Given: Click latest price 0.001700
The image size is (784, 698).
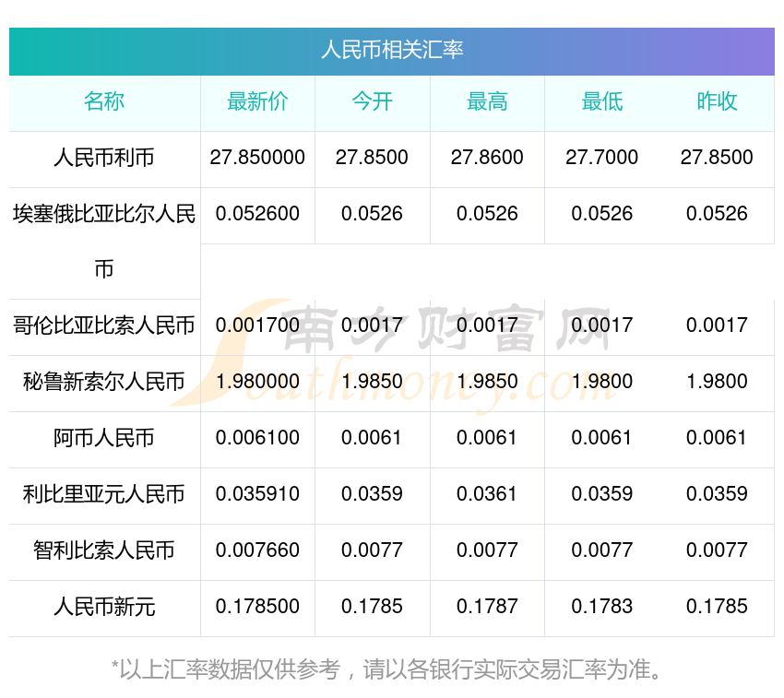Looking at the screenshot, I should point(257,325).
